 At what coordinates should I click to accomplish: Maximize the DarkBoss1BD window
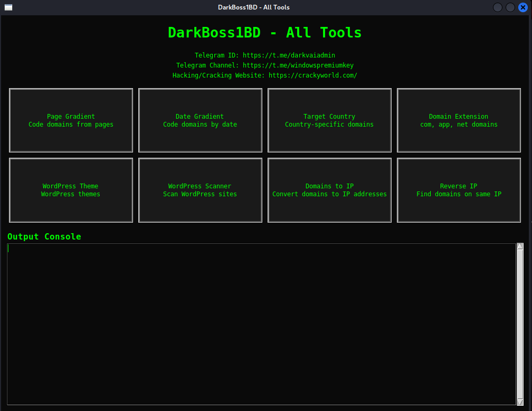click(x=510, y=7)
